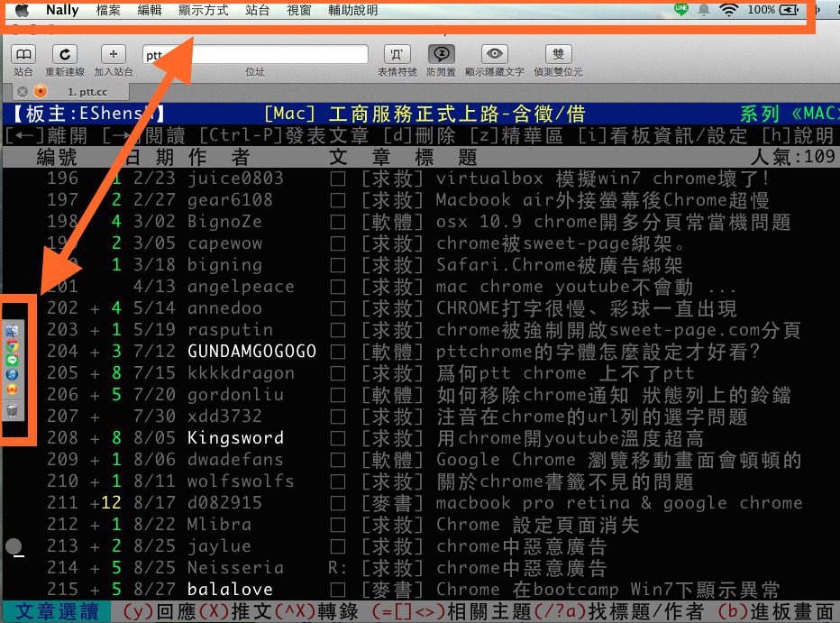Open the LINE app in the Dock
The width and height of the screenshot is (840, 623).
coord(12,360)
